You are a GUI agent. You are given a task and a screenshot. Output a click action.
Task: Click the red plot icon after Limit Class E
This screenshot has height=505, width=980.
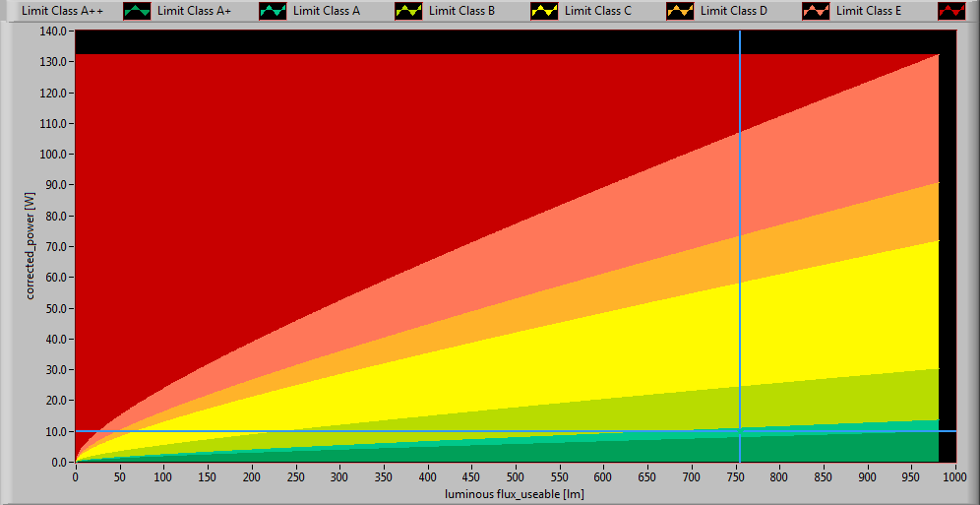(x=951, y=12)
